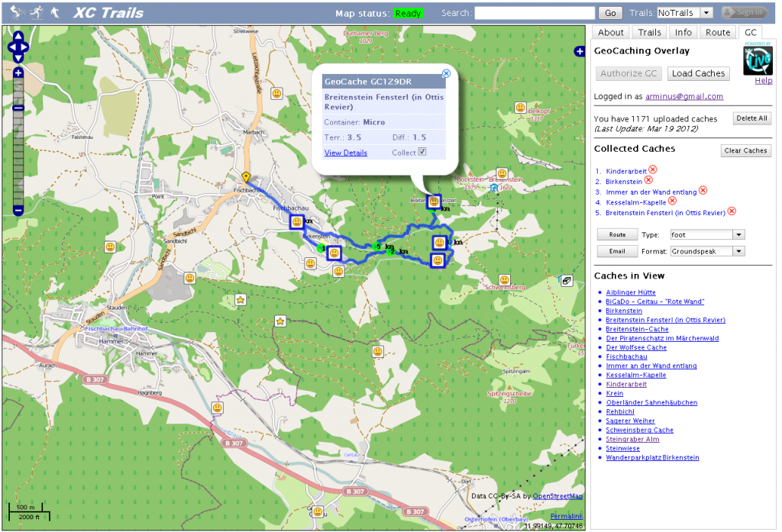Focus the Search input field

(x=535, y=13)
